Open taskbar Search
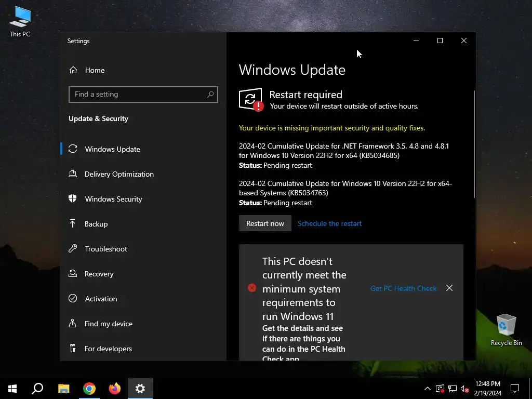The height and width of the screenshot is (399, 532). pyautogui.click(x=37, y=389)
